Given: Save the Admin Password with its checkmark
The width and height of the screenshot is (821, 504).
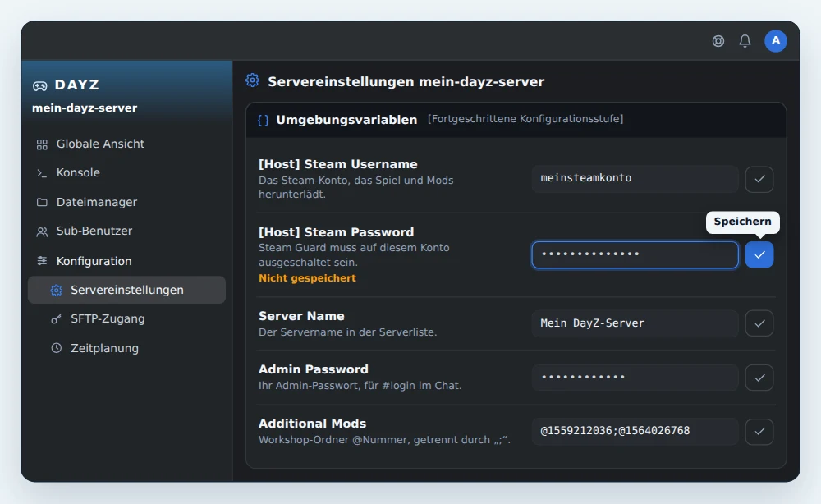Looking at the screenshot, I should [x=759, y=378].
